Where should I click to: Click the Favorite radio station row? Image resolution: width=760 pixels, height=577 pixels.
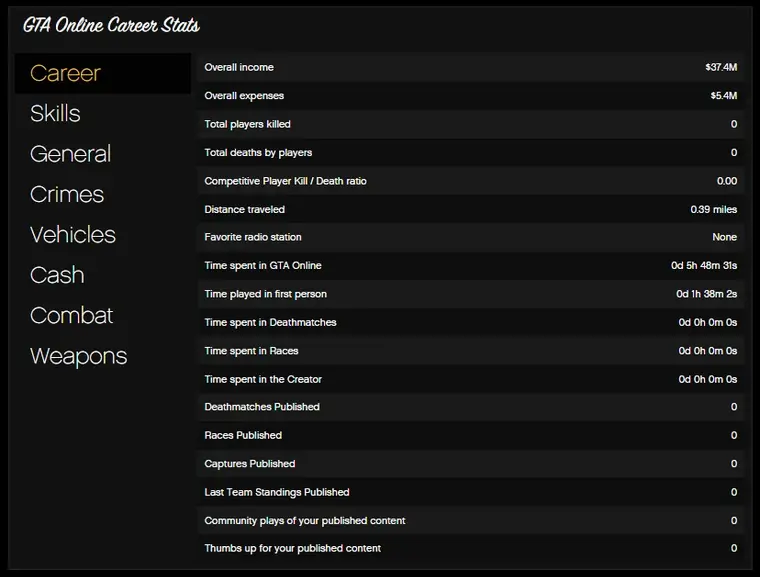pyautogui.click(x=470, y=237)
